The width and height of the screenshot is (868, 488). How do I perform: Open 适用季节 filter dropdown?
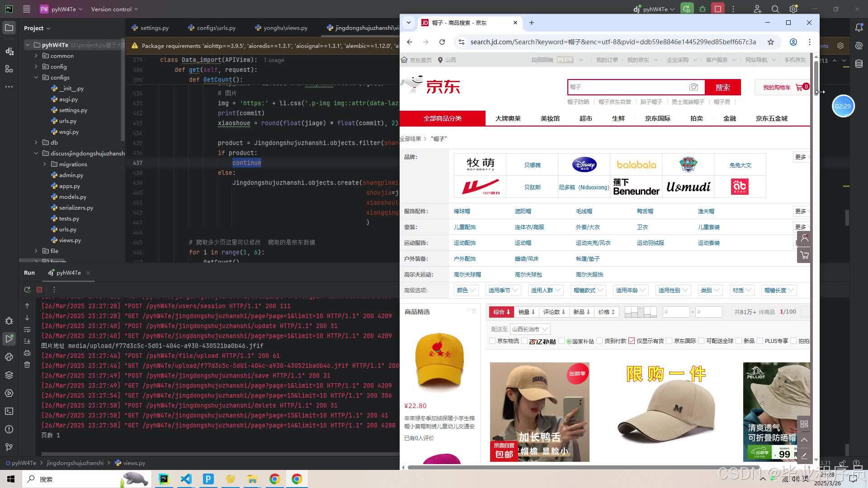click(502, 291)
